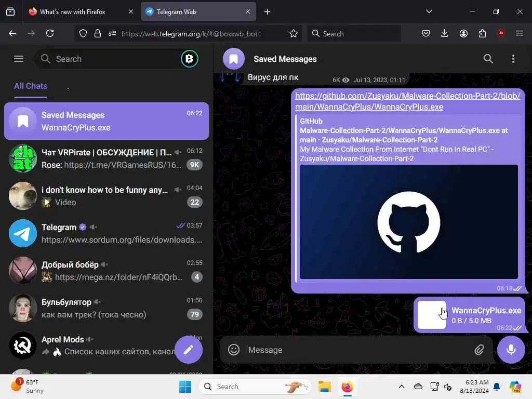Select the All Chats folder tab
Image resolution: width=532 pixels, height=399 pixels.
coord(31,86)
